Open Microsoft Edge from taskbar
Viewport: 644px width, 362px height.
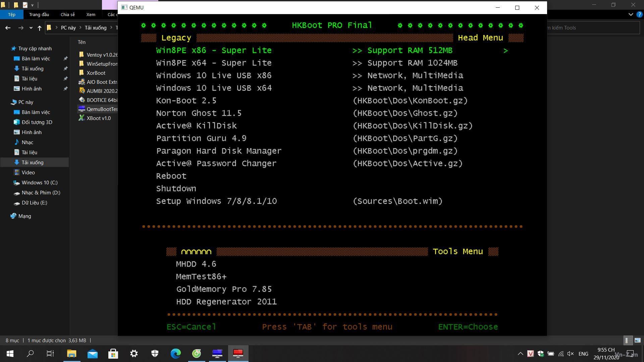click(176, 354)
